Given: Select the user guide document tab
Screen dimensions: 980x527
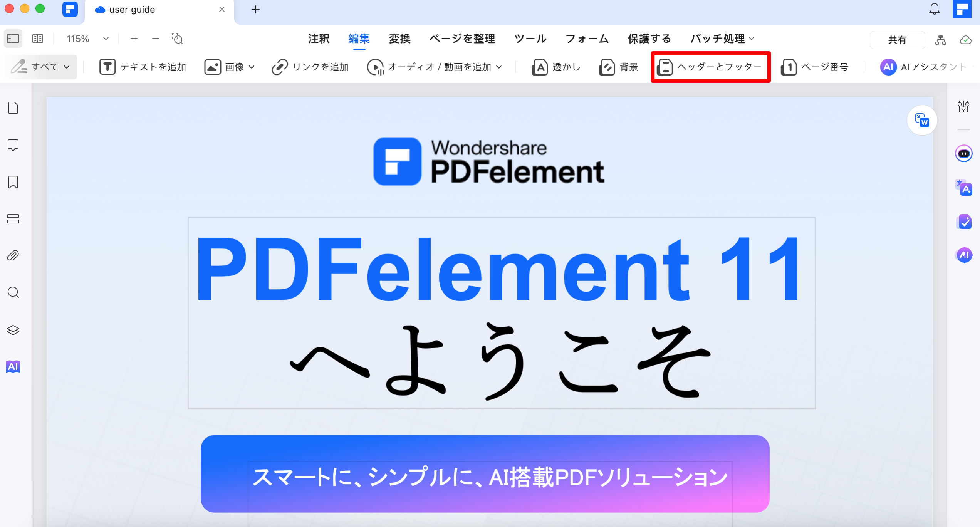Looking at the screenshot, I should tap(159, 10).
